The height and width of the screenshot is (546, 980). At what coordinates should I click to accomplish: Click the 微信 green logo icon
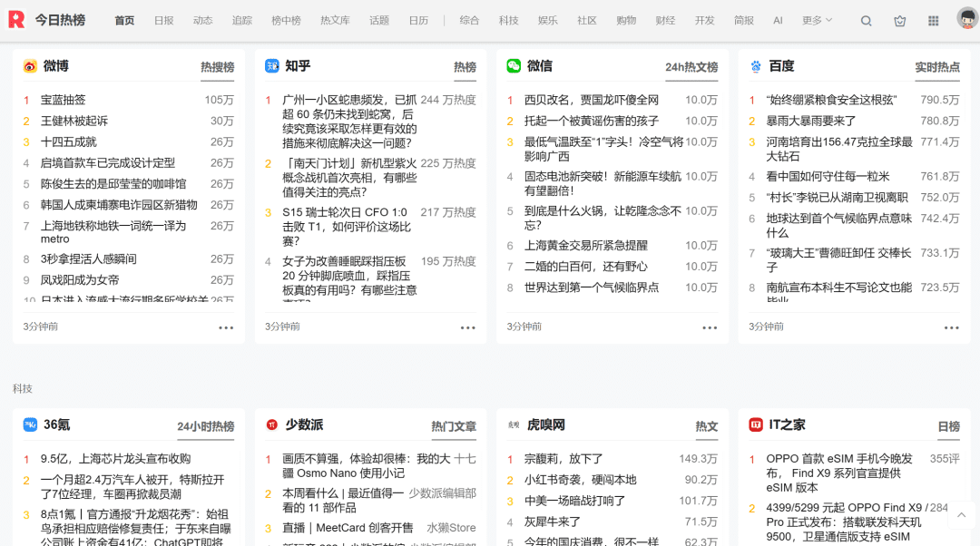[514, 66]
